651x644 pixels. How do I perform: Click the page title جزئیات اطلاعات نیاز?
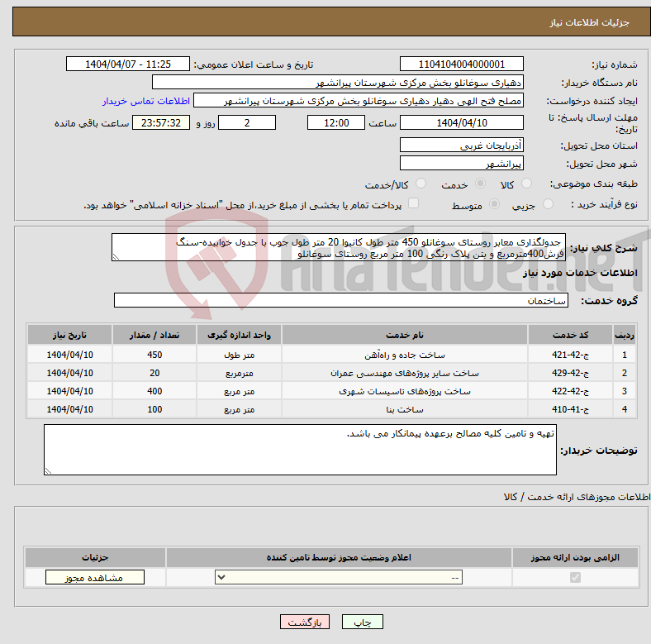[590, 22]
